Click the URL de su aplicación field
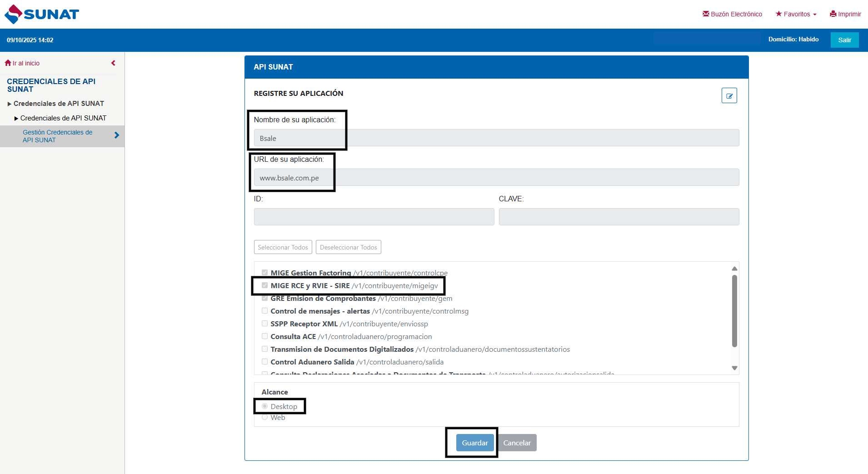The height and width of the screenshot is (474, 868). (x=496, y=177)
